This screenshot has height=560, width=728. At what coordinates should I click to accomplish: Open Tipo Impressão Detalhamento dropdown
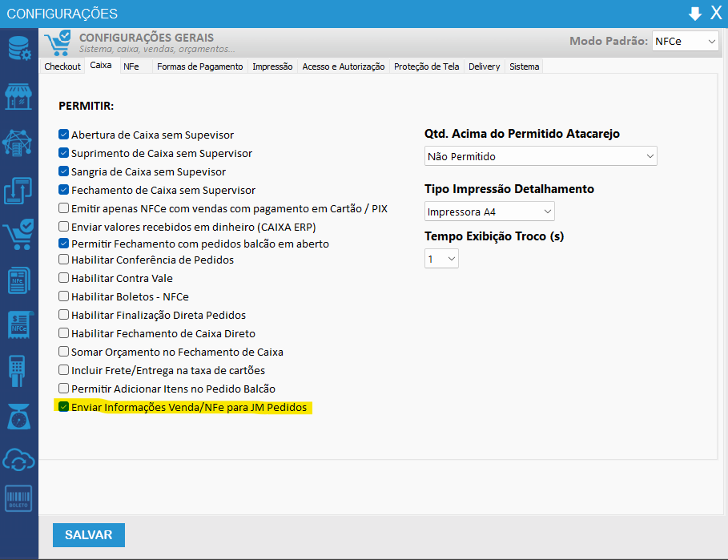point(489,212)
